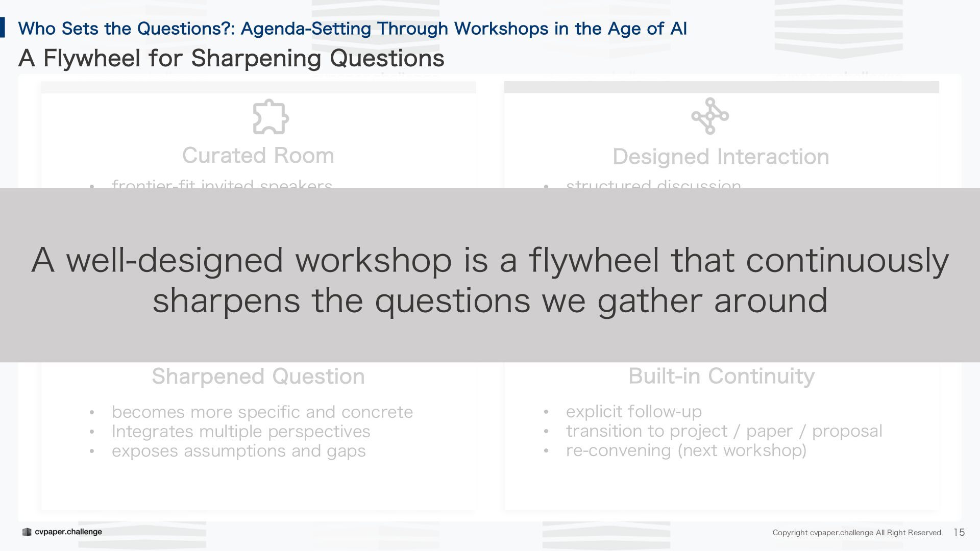Select bullet re-convening (next workshop)
Viewport: 980px width, 551px height.
686,450
